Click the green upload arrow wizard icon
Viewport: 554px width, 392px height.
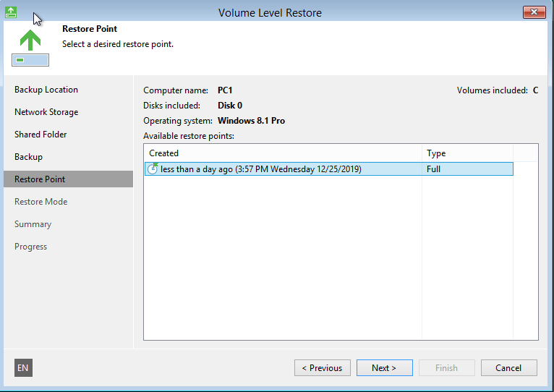point(30,48)
